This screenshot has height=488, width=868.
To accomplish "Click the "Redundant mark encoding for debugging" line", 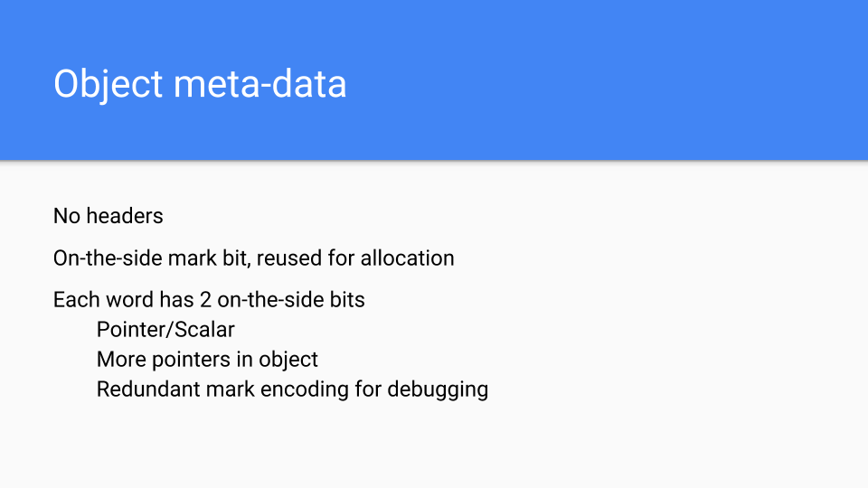I will click(x=292, y=389).
